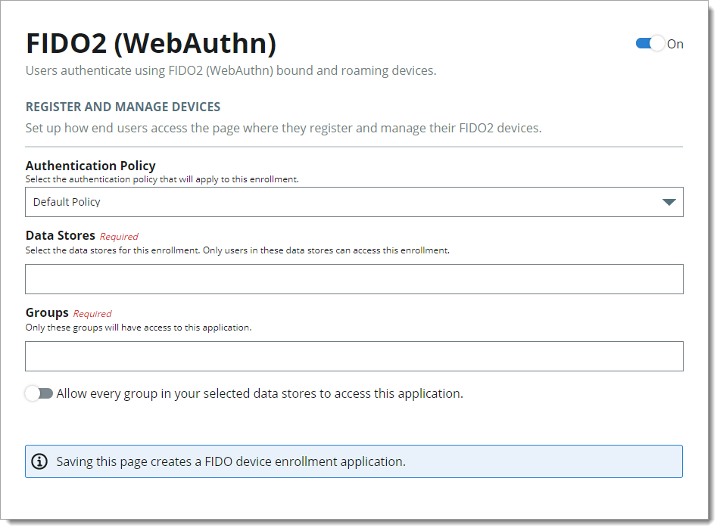Turn off the FIDO2 (WebAuthn) On switch
The image size is (720, 530).
pos(650,44)
